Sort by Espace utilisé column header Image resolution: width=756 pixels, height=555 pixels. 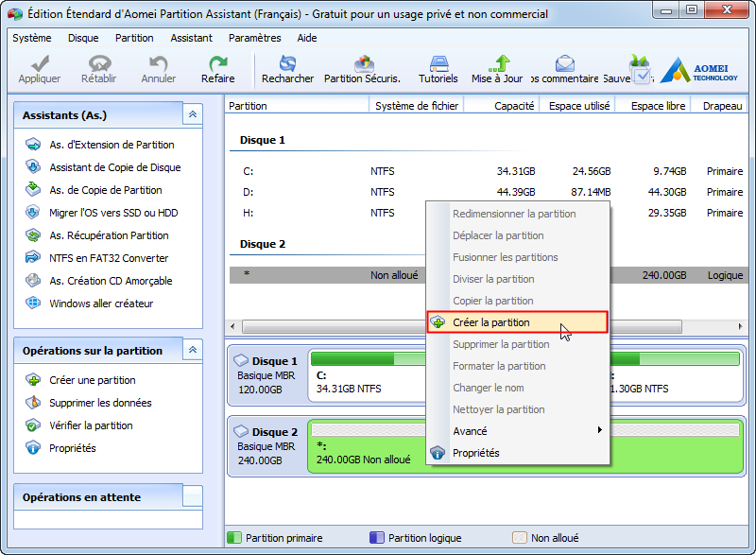(x=577, y=106)
